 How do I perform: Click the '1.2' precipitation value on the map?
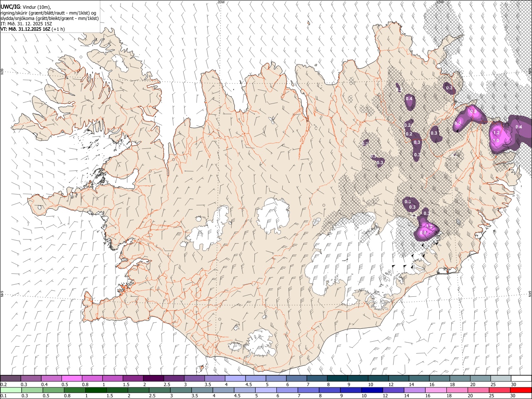[x=496, y=133]
